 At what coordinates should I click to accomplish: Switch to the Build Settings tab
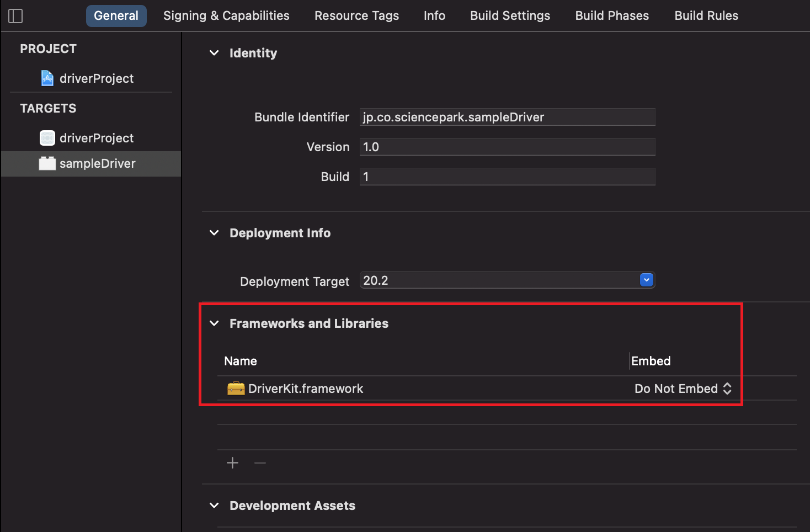click(x=509, y=15)
